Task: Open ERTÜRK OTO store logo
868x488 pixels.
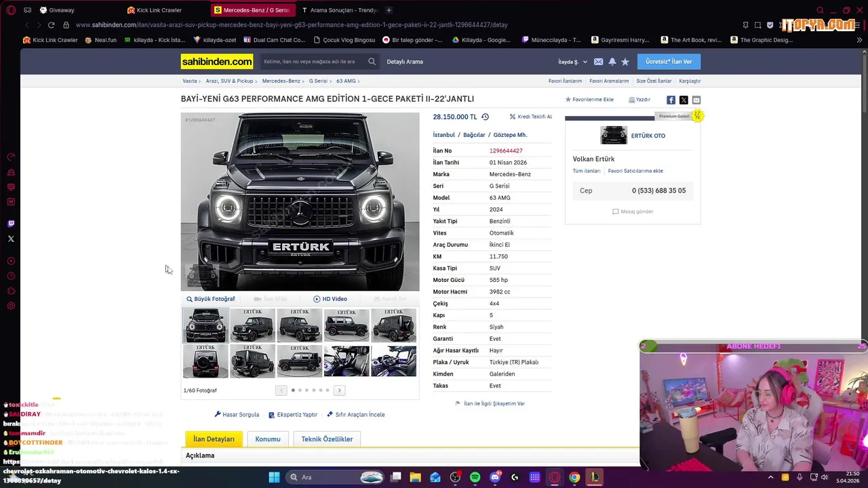Action: coord(614,135)
